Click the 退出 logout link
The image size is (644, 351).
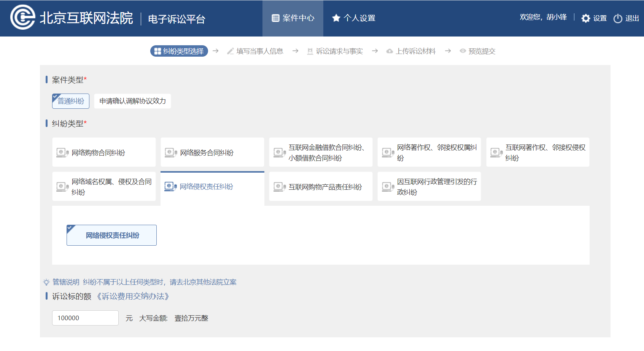tap(632, 18)
